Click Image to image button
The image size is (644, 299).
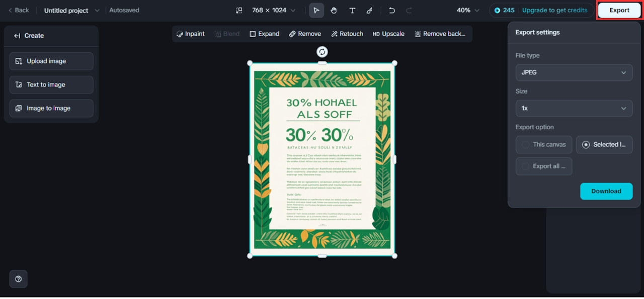[51, 109]
